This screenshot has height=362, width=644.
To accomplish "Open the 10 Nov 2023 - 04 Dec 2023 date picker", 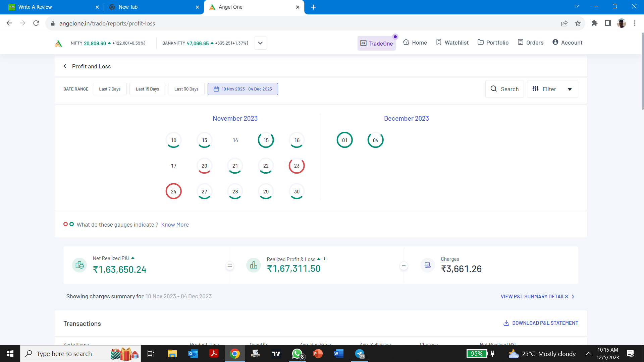I will point(243,89).
